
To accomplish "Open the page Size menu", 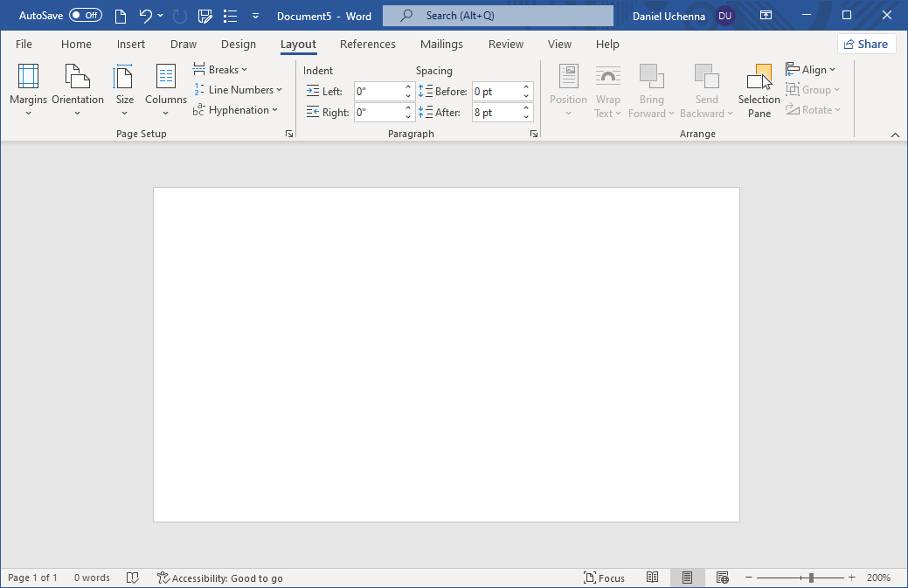I will tap(124, 90).
